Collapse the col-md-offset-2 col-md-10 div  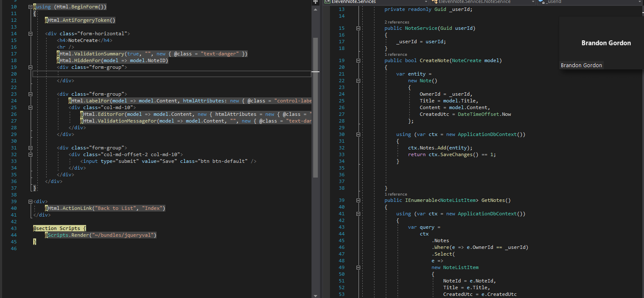pos(30,154)
